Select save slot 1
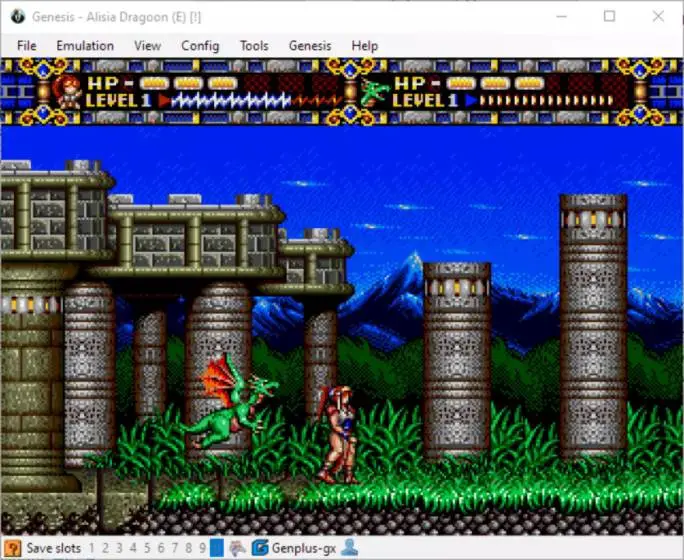 [92, 548]
